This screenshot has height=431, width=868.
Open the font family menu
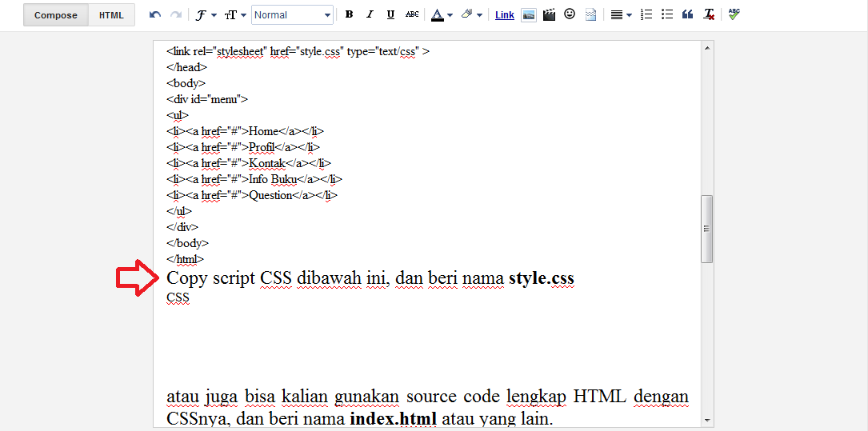point(206,15)
